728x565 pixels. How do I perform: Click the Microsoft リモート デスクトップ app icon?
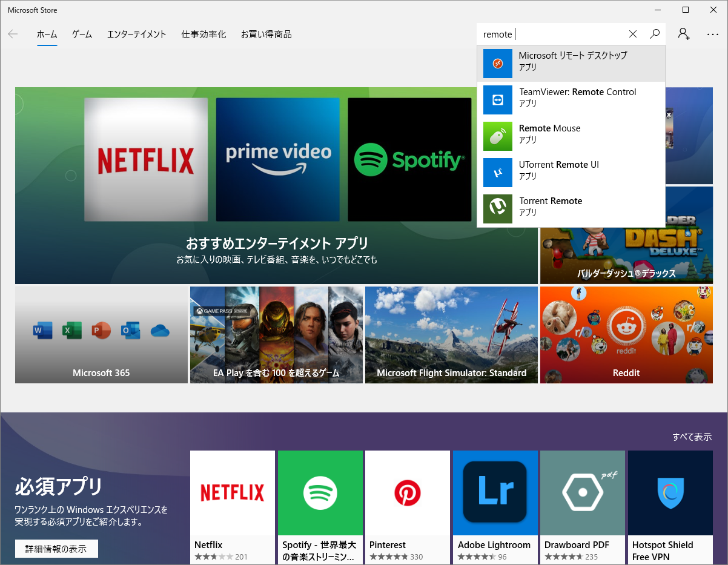(498, 64)
